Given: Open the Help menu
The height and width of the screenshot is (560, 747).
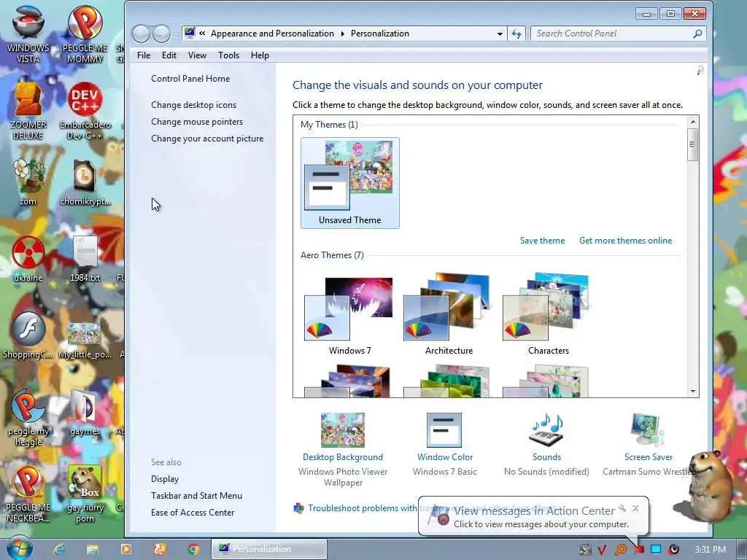Looking at the screenshot, I should (260, 55).
